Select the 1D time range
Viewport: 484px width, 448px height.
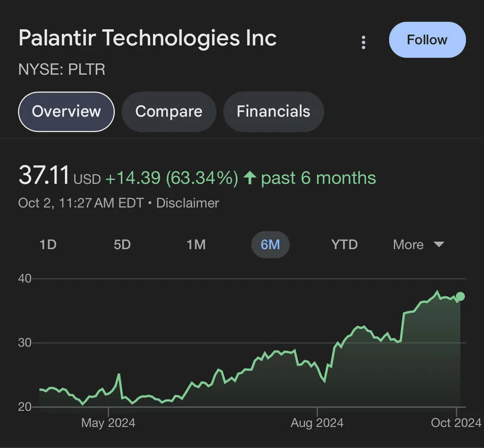[x=48, y=244]
